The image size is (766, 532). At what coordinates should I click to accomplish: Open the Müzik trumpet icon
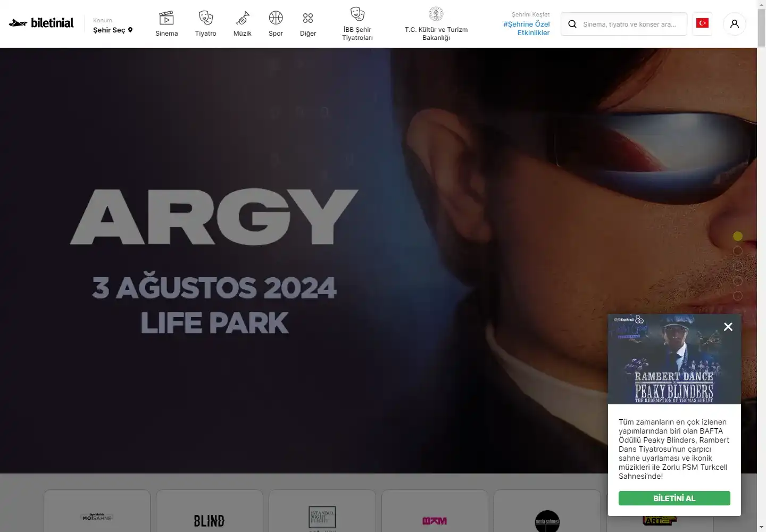pos(243,18)
